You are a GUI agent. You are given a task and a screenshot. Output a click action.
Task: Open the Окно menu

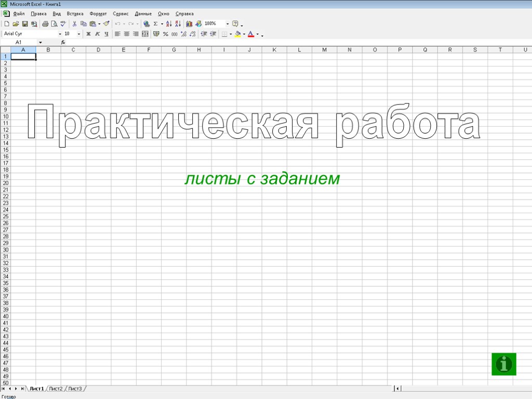pyautogui.click(x=164, y=14)
